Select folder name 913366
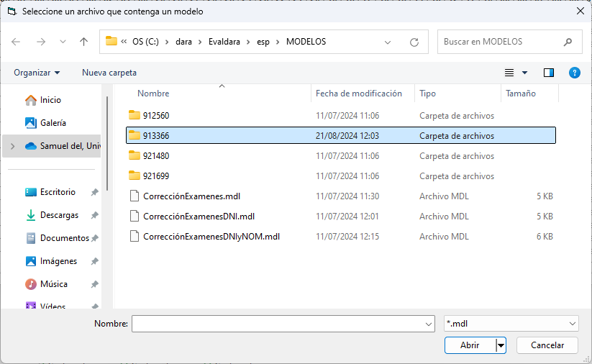 [156, 136]
